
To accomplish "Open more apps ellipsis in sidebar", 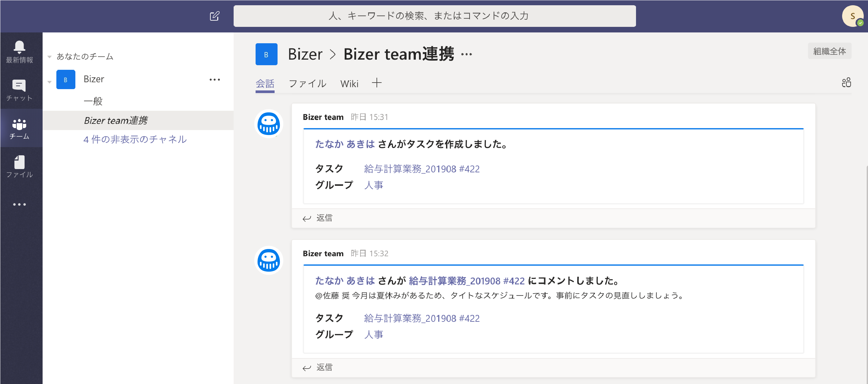I will [19, 204].
